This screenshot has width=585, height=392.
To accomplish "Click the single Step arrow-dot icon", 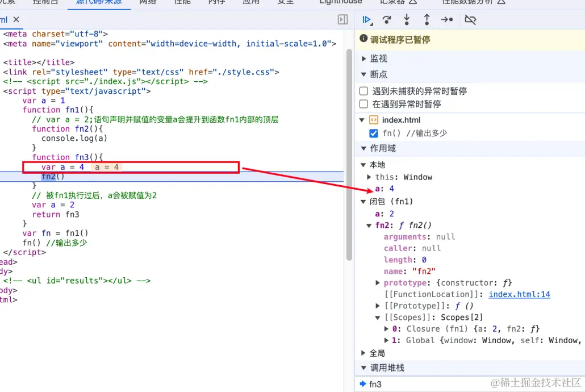I will pos(447,19).
